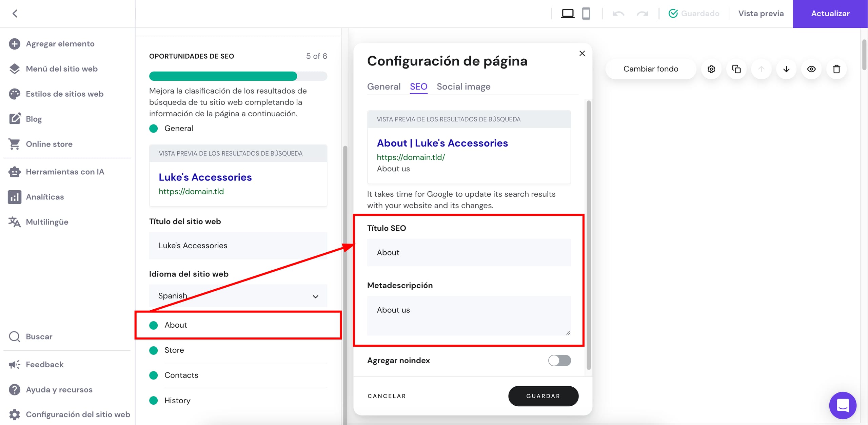Delete section using trash icon
This screenshot has width=868, height=425.
[836, 69]
